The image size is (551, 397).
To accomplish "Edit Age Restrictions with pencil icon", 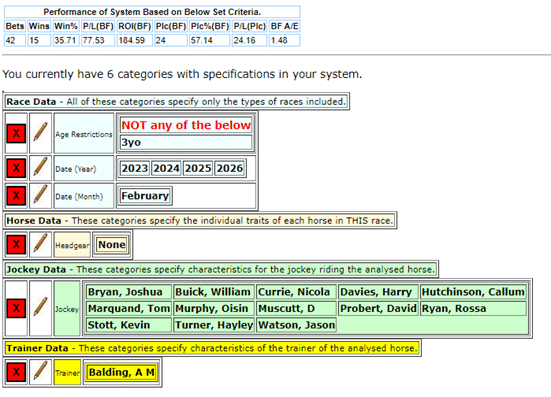I will click(40, 133).
